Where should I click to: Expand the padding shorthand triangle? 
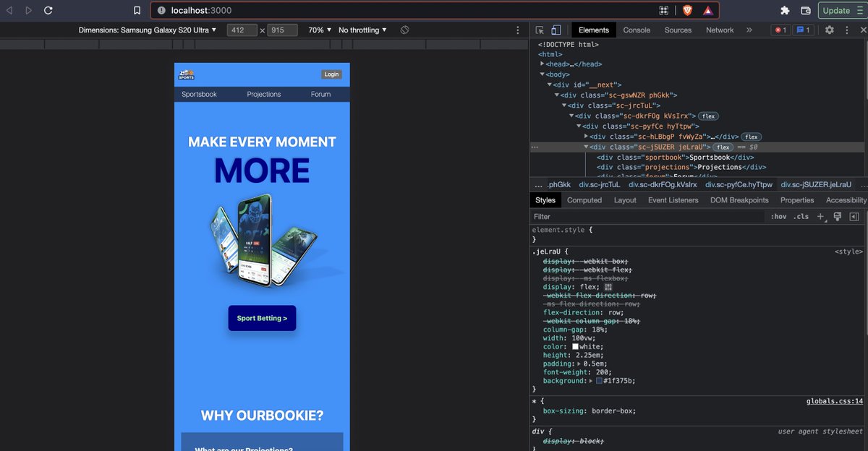579,364
